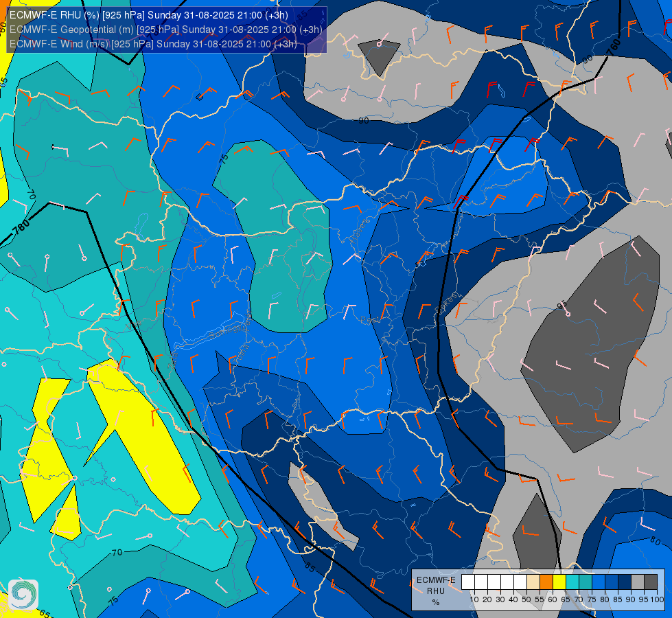Click the 80 contour label on the map
The height and width of the screenshot is (618, 672).
pos(655,541)
